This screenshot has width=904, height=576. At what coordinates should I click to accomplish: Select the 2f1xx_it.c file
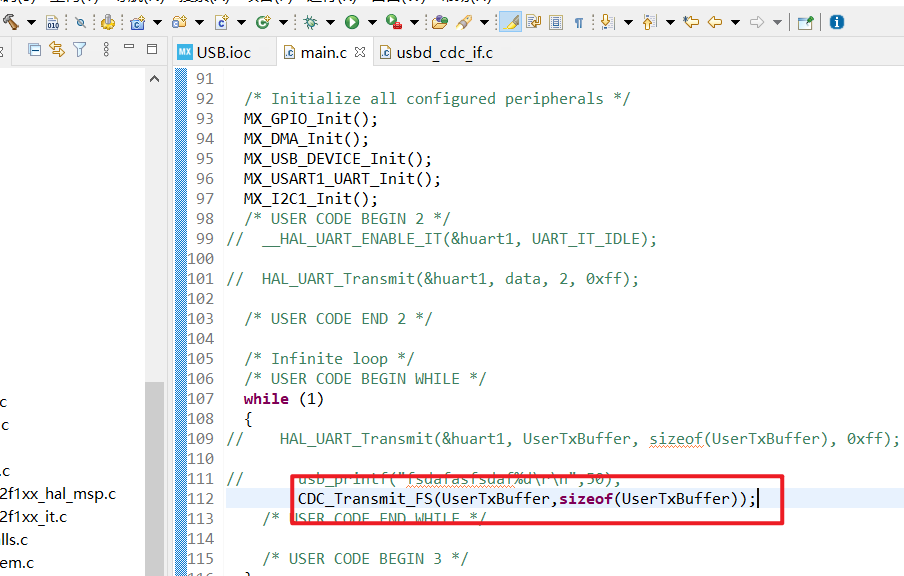(x=33, y=517)
